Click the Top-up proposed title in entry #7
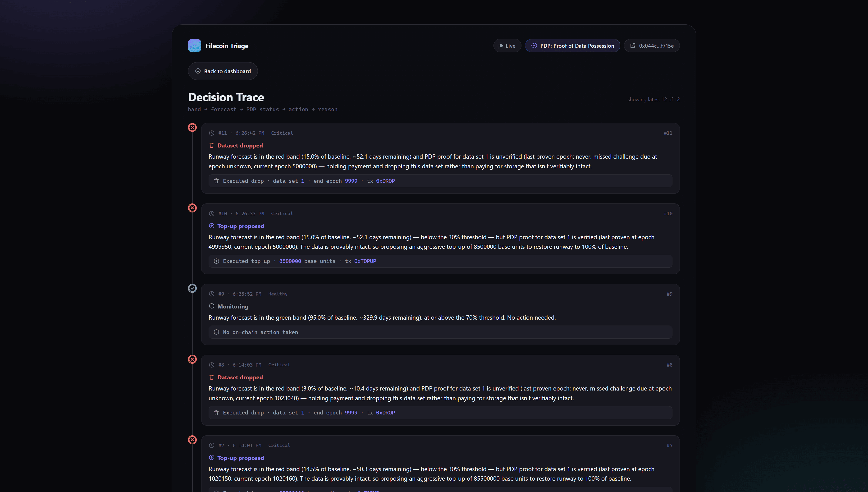This screenshot has height=492, width=868. tap(241, 458)
